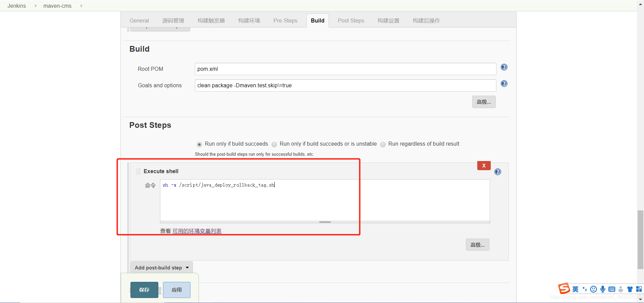Screen dimensions: 644x303
Task: Switch to Pre Steps tab
Action: tap(285, 20)
